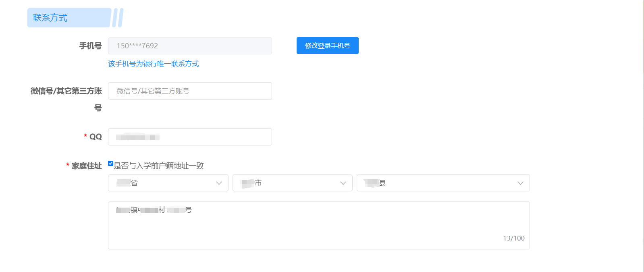Click the double-slash decoration beside 联系方式
The width and height of the screenshot is (644, 272).
118,18
